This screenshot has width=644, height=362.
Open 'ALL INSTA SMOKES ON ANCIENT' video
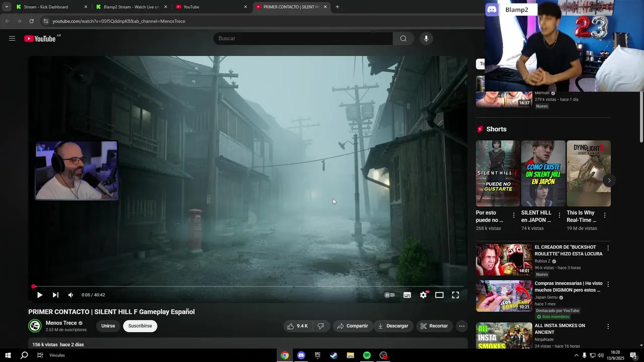pyautogui.click(x=560, y=329)
